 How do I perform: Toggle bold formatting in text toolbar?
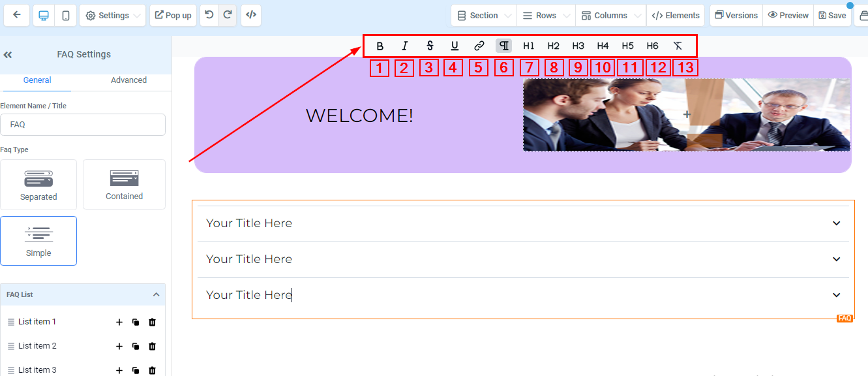(x=380, y=46)
